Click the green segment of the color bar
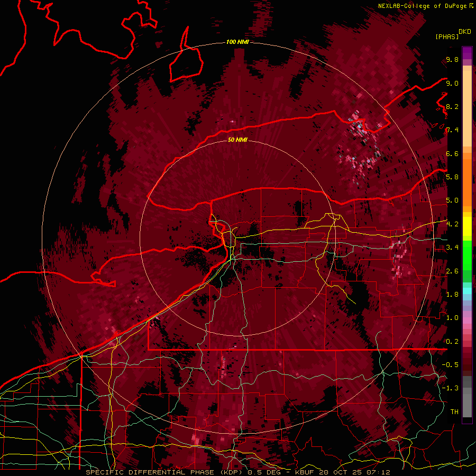The image size is (476, 476). click(x=467, y=258)
